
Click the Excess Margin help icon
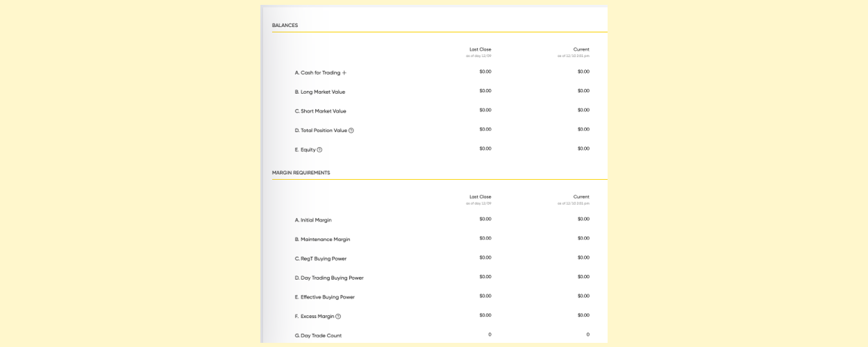(x=338, y=316)
